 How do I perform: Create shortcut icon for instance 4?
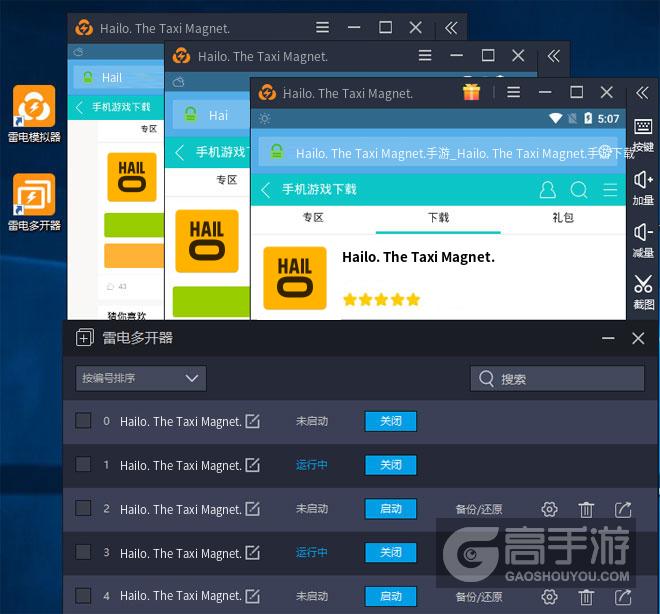[623, 597]
